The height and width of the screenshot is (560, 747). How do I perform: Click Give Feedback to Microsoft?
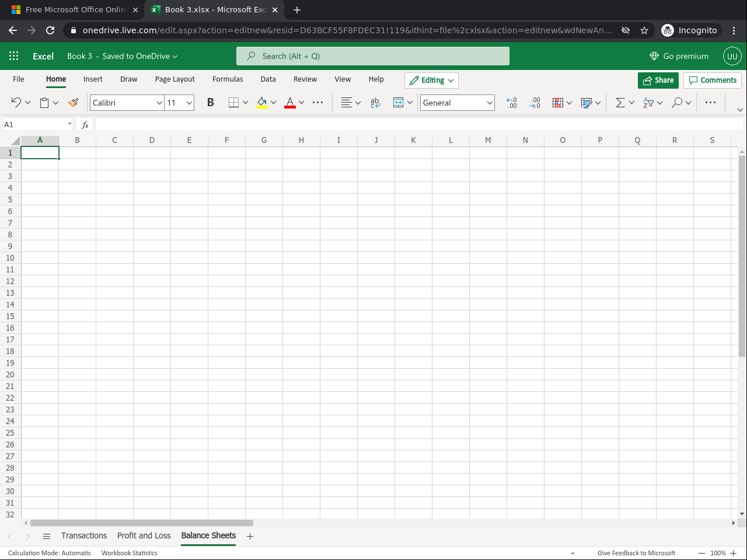pyautogui.click(x=636, y=553)
